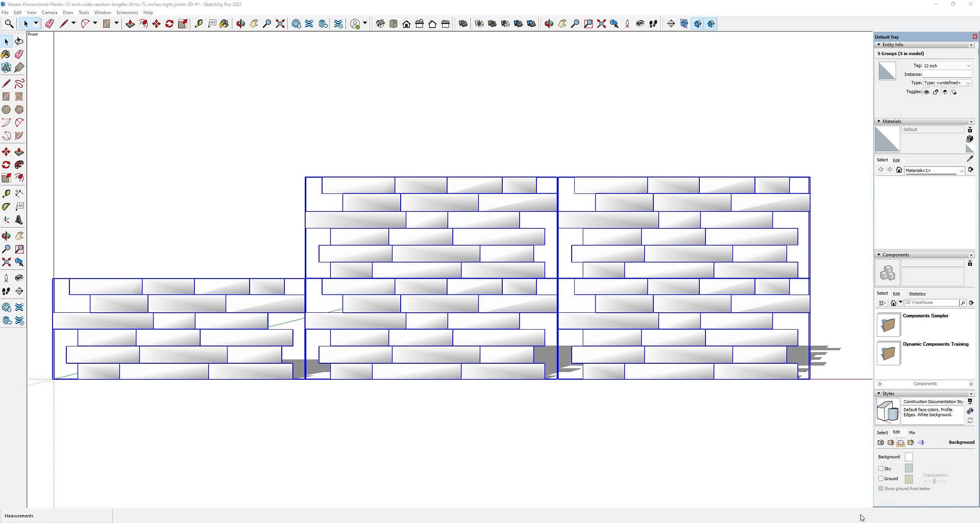Click the Zoom Extents icon in top toolbar

coord(280,23)
